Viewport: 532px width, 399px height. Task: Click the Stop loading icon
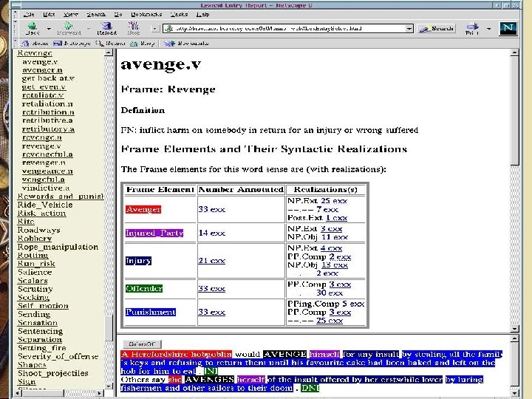coord(133,28)
